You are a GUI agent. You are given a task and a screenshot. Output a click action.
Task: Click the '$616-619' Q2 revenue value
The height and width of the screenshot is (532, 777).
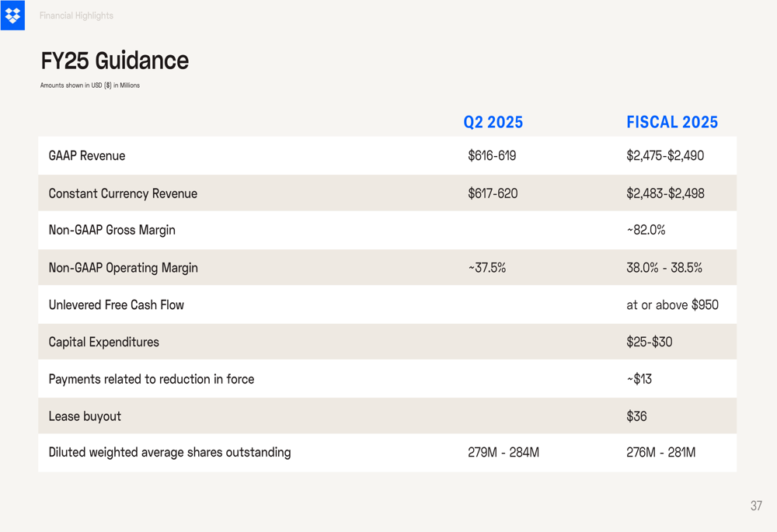(492, 155)
